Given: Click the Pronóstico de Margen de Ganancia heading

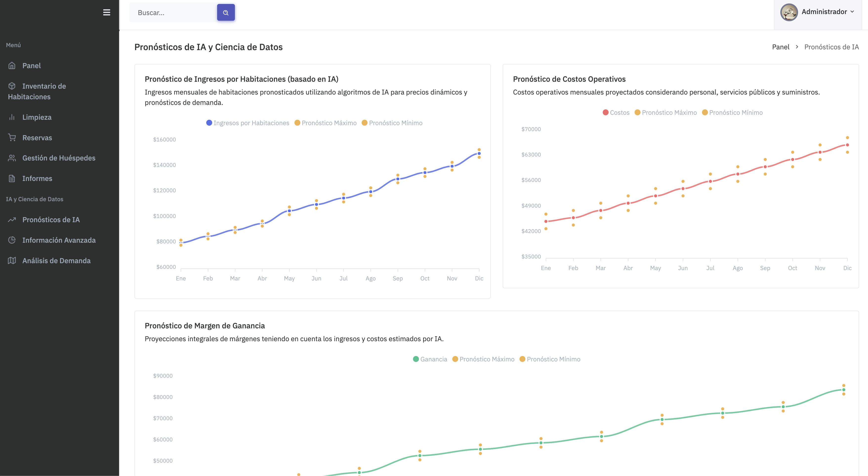Looking at the screenshot, I should tap(205, 325).
